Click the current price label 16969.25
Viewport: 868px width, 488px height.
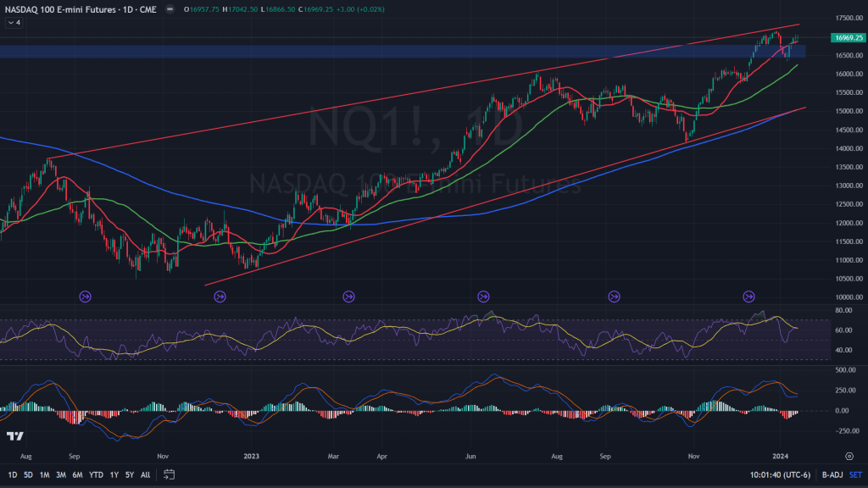tap(848, 38)
